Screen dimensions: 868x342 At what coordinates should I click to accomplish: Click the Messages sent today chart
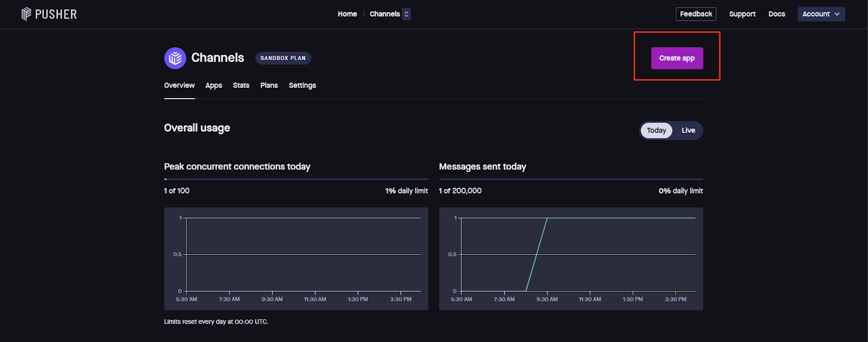(x=571, y=259)
